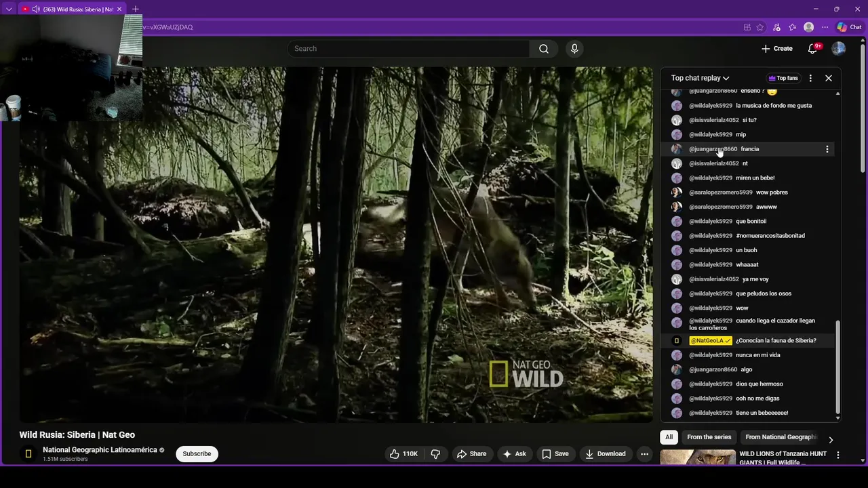Start voice search with microphone icon

click(574, 49)
